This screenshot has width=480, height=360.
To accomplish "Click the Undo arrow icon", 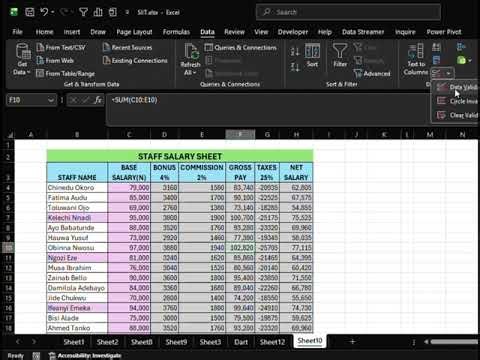I will coord(44,12).
